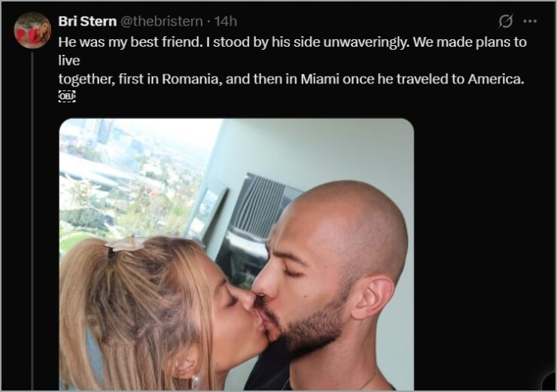
Task: Click the woman's hair clip in the photo
Action: coord(125,243)
